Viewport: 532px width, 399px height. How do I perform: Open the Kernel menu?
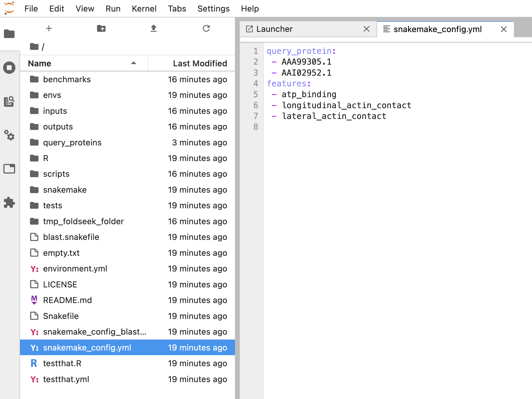pos(144,9)
